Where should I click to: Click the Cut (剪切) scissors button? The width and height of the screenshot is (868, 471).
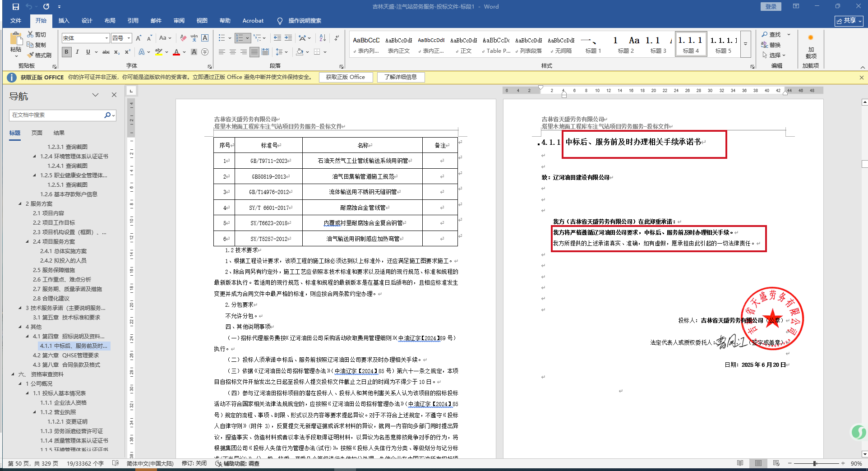tap(37, 34)
